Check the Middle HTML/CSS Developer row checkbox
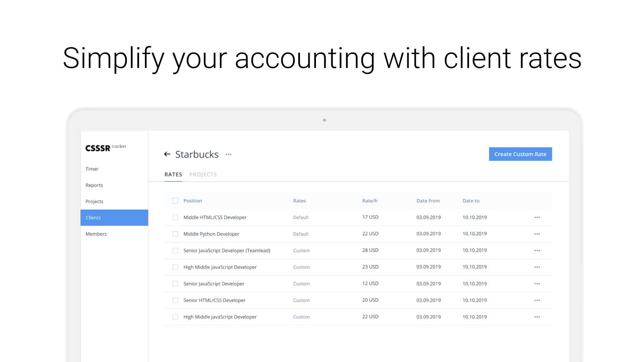Screen dimensions: 644x362 (x=175, y=217)
